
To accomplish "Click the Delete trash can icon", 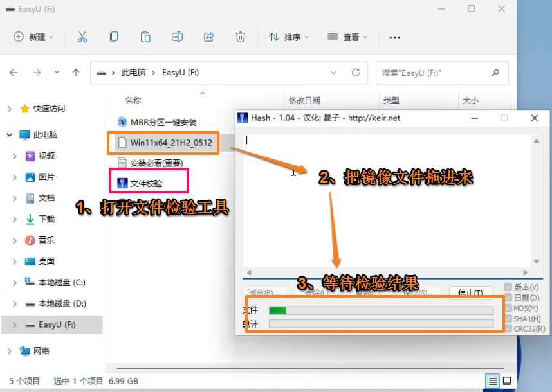I will pos(241,37).
